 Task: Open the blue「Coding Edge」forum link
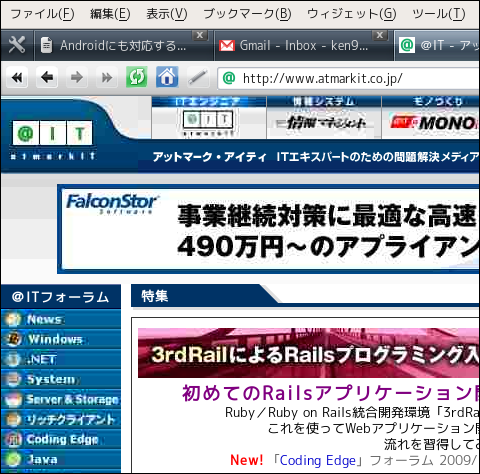pyautogui.click(x=318, y=460)
